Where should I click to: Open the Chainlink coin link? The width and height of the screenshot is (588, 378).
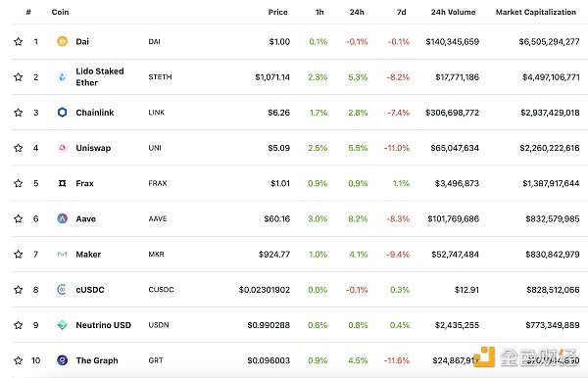pyautogui.click(x=95, y=113)
